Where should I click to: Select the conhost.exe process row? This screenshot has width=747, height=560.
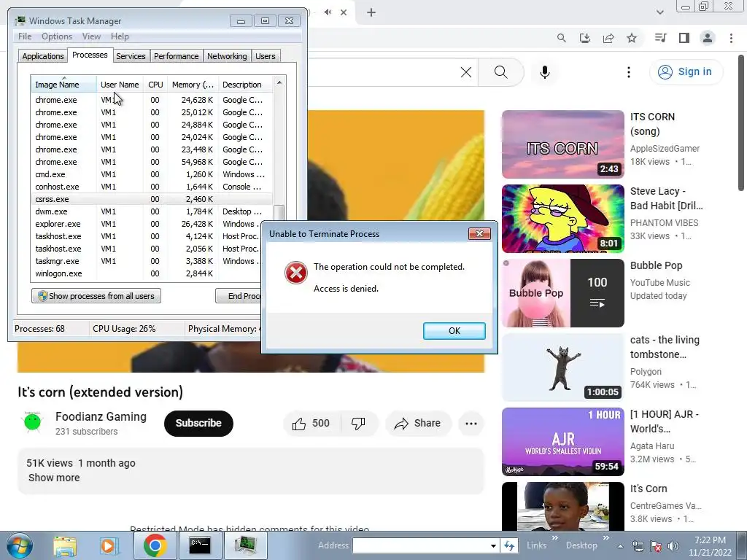152,187
